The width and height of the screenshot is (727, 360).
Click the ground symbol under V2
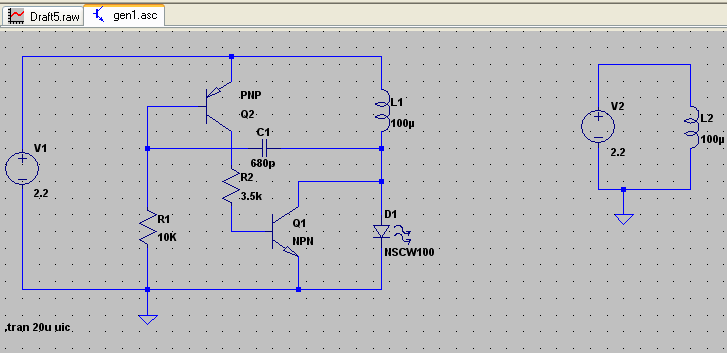tap(624, 219)
